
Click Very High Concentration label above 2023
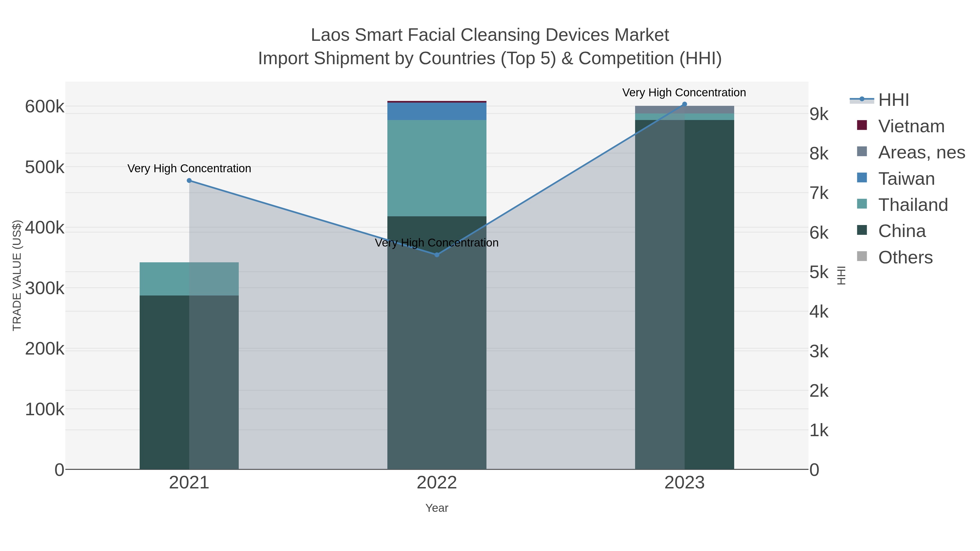click(684, 93)
